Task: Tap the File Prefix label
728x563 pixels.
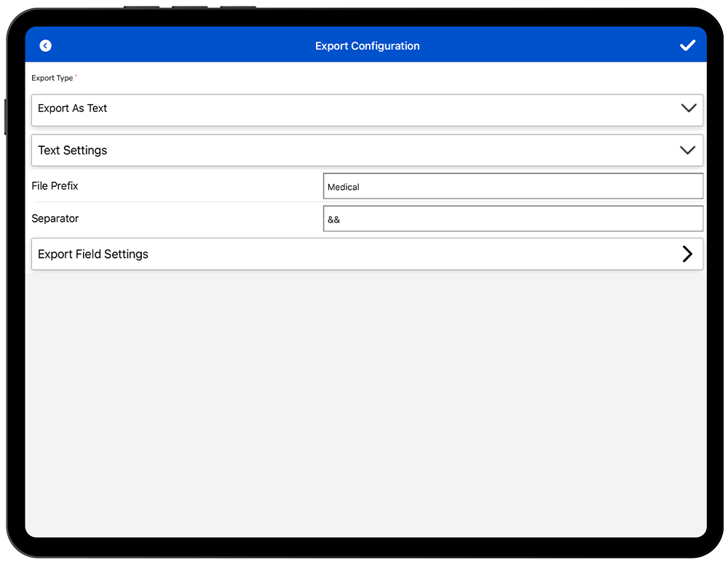Action: click(55, 186)
